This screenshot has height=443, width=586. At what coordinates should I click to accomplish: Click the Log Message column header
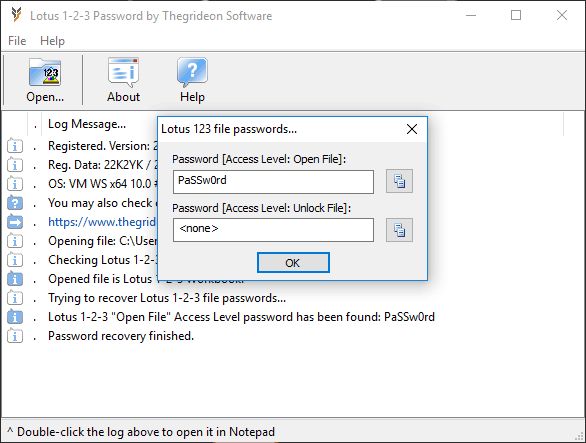coord(87,124)
